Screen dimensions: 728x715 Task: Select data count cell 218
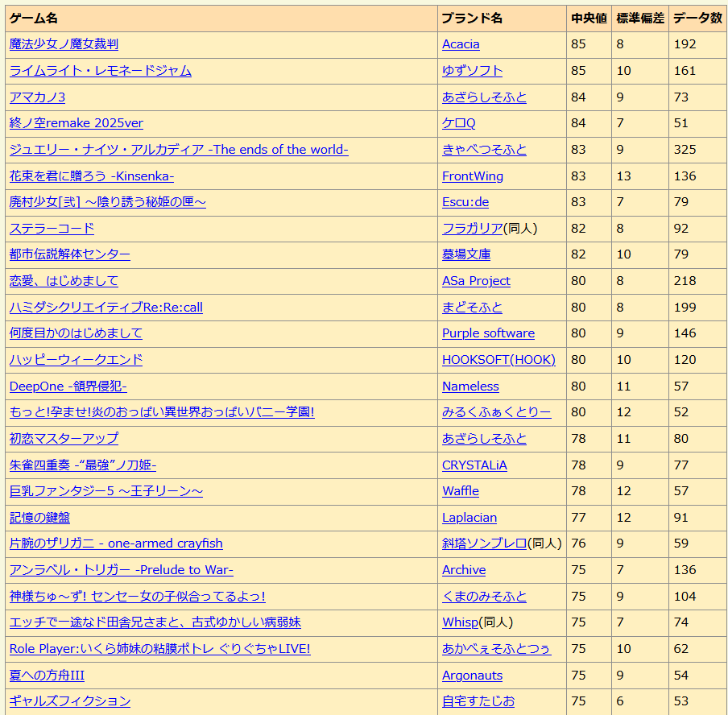[x=698, y=281]
